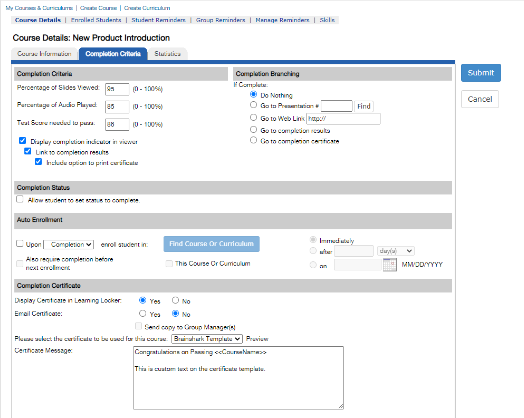524x418 pixels.
Task: Open the Course Details menu item
Action: [38, 20]
